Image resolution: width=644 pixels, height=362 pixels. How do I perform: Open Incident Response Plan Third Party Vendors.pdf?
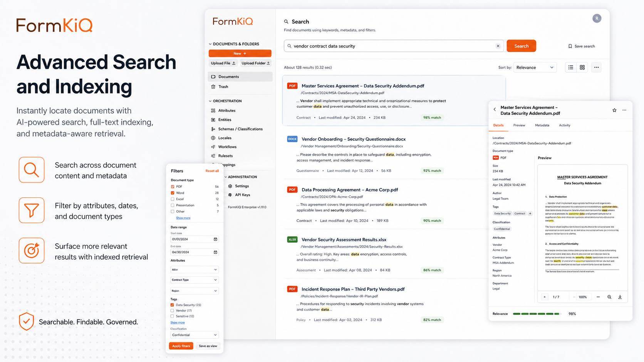[353, 289]
